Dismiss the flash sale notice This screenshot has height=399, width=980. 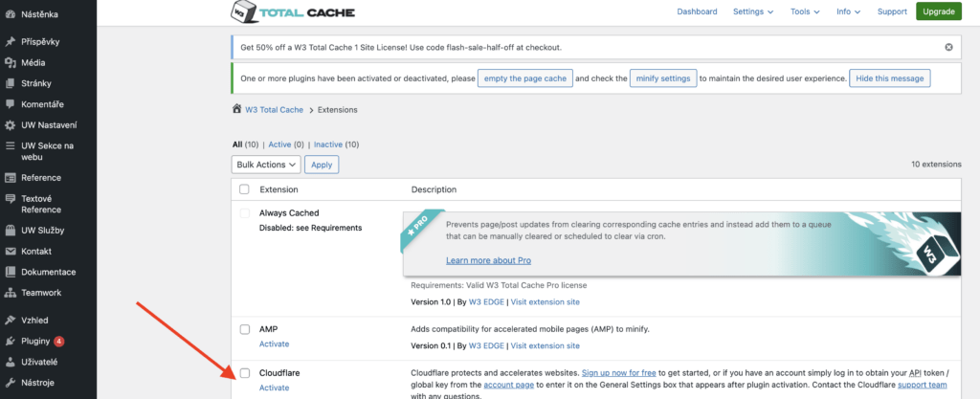coord(948,47)
